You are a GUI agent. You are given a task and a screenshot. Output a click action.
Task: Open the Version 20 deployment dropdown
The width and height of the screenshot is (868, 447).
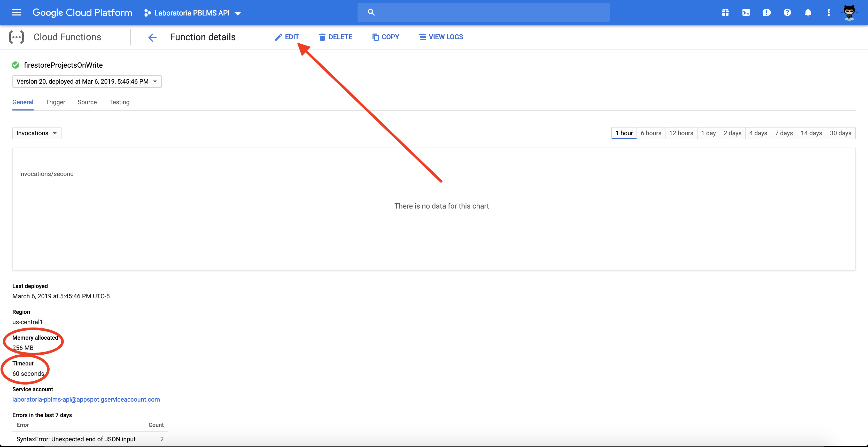coord(87,82)
